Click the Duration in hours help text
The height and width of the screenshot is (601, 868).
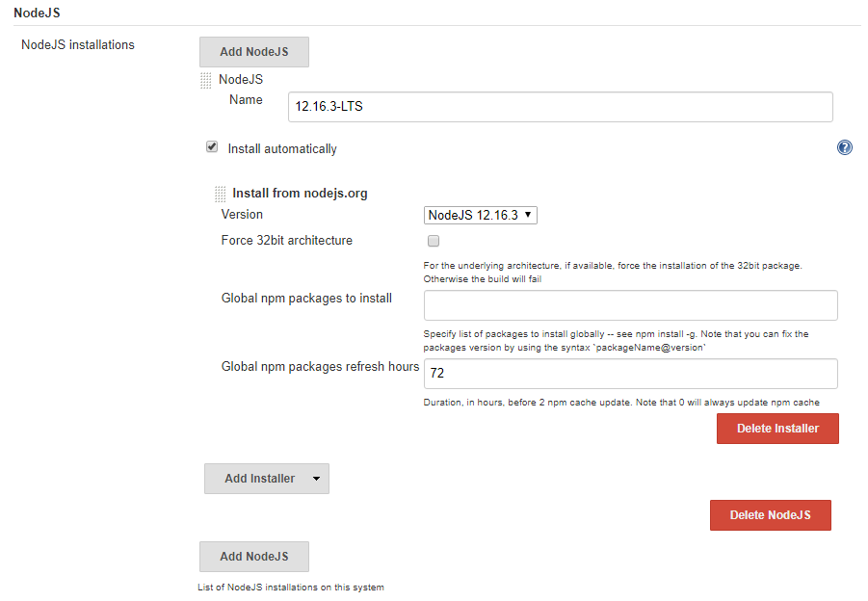pyautogui.click(x=621, y=403)
